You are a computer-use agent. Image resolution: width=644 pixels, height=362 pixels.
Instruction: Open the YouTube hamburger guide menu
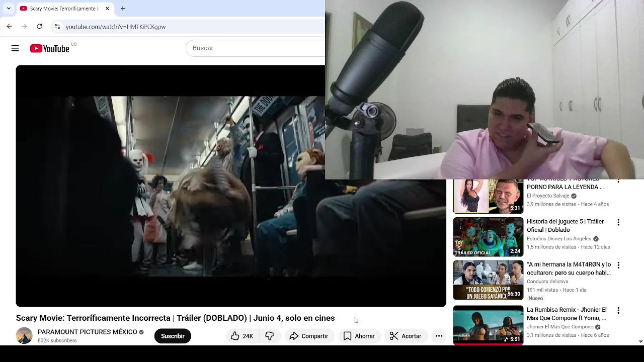[15, 48]
